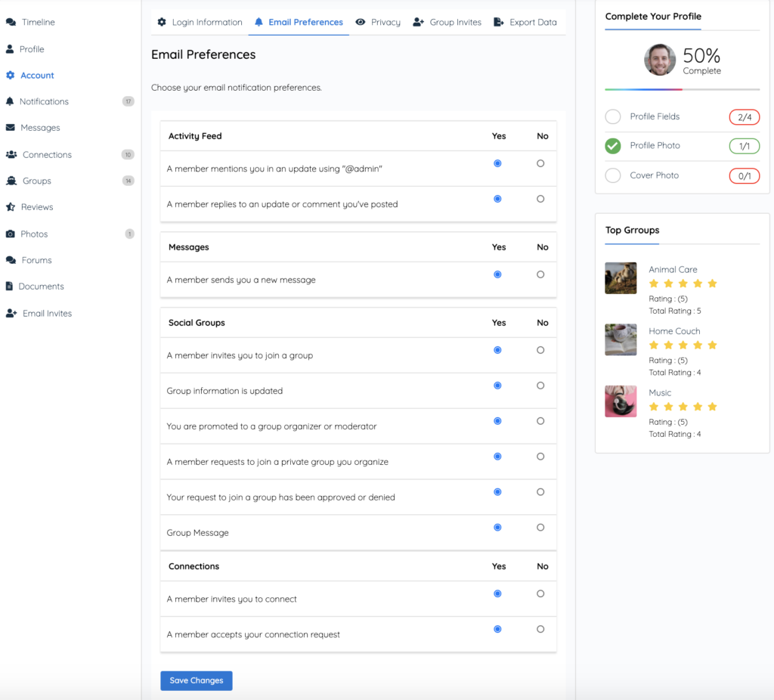
Task: Select No for private group join requests
Action: 540,457
